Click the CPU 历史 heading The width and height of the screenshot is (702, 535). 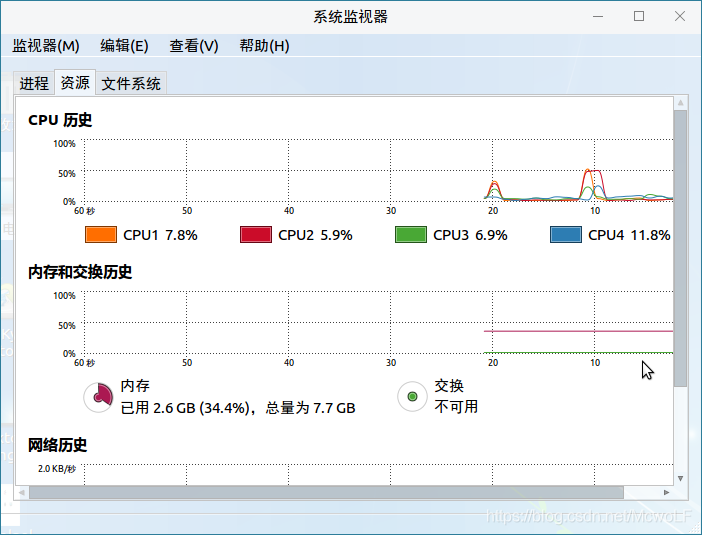click(x=60, y=120)
